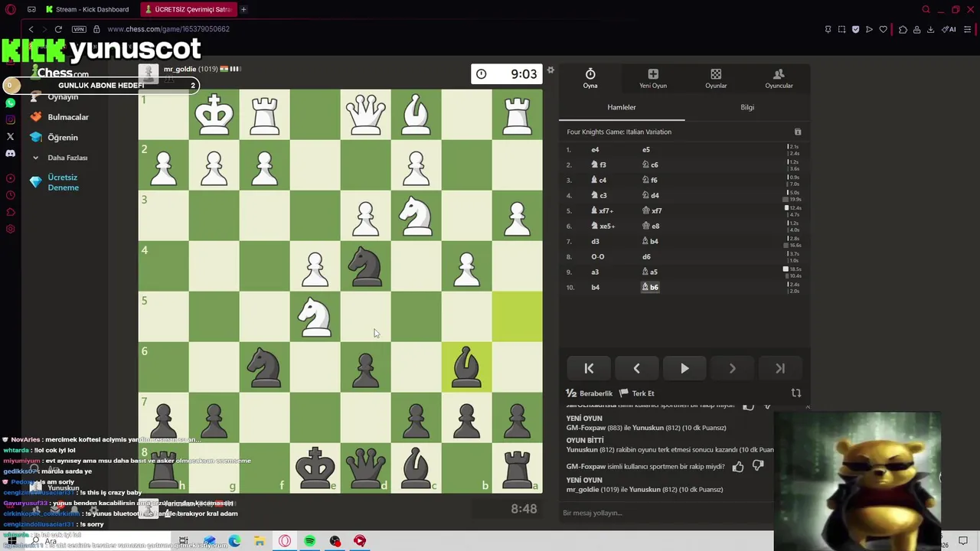Select move 7 d3 in move list
980x551 pixels.
click(595, 241)
